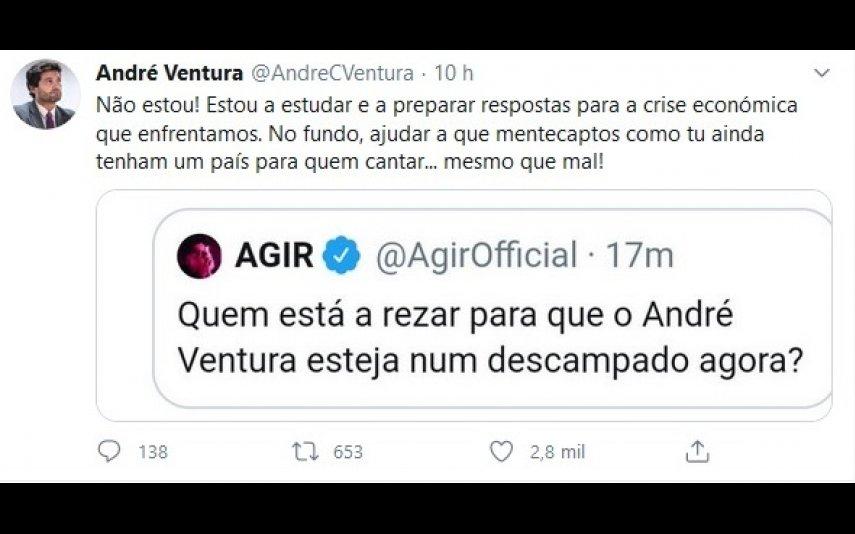Image resolution: width=855 pixels, height=534 pixels.
Task: Expand the tweet options chevron
Action: (821, 73)
